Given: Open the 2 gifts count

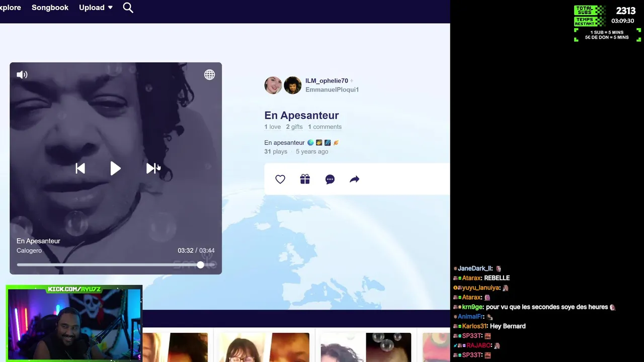Looking at the screenshot, I should [x=294, y=127].
